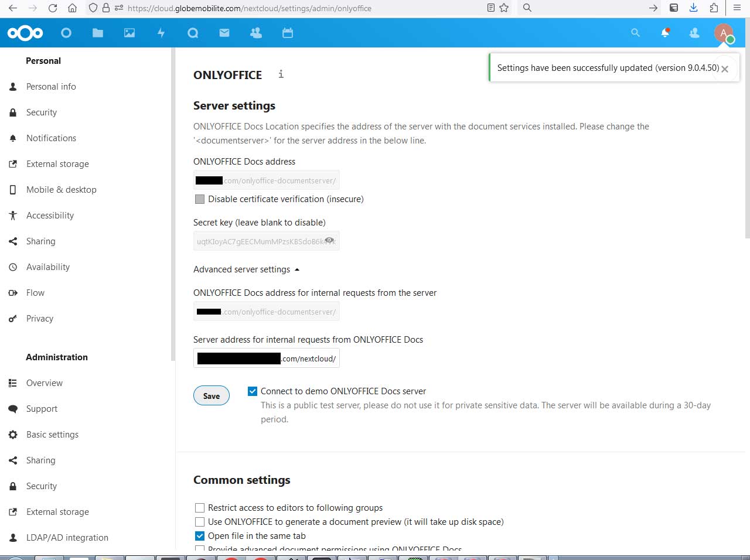
Task: Open the Firefox hamburger application menu
Action: (737, 8)
